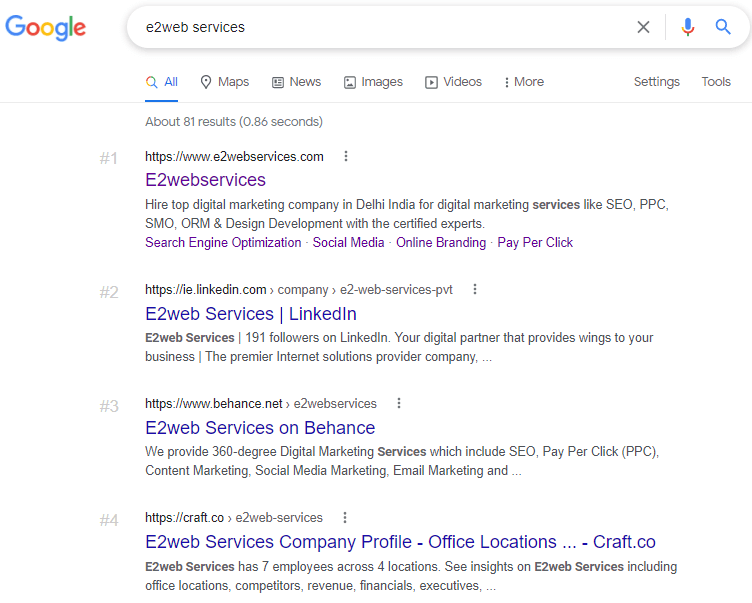Open three-dot menu for Craft.co result

(345, 518)
